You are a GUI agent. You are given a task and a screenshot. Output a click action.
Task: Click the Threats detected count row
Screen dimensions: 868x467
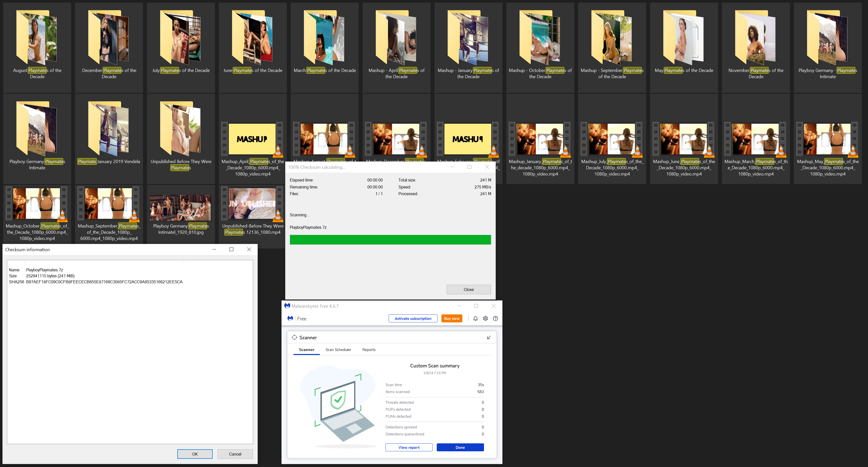[x=435, y=402]
